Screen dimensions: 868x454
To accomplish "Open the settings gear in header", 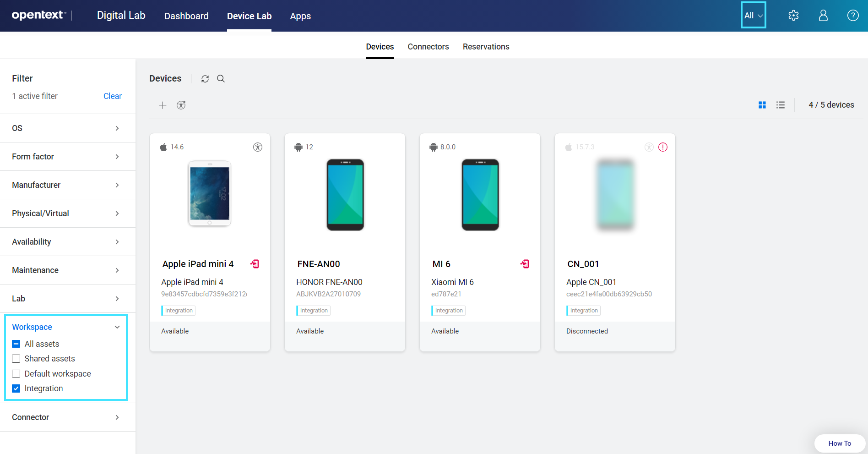I will [x=793, y=16].
